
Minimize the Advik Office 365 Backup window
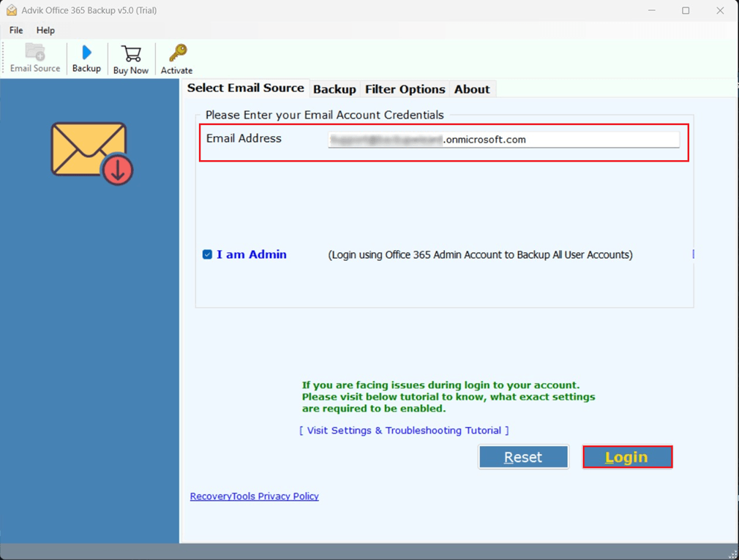652,10
